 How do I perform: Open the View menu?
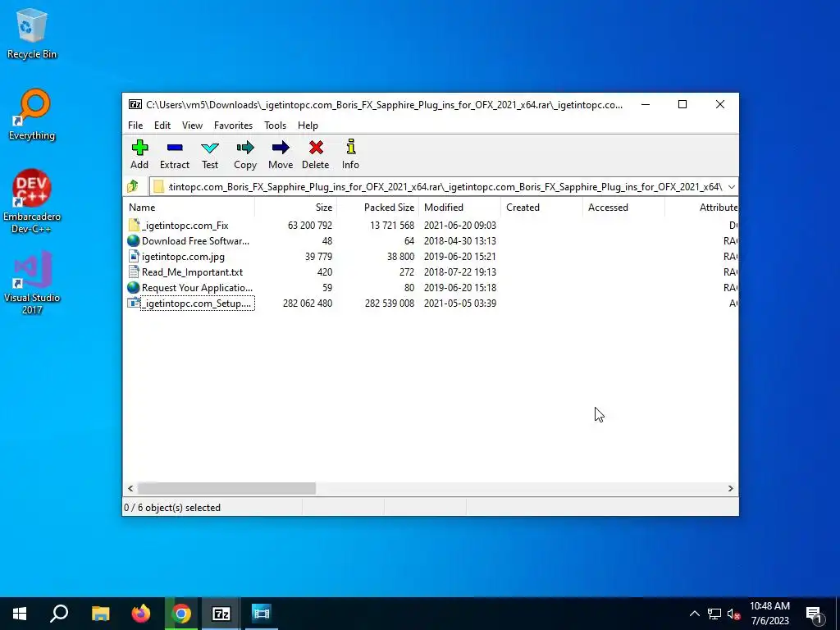192,125
